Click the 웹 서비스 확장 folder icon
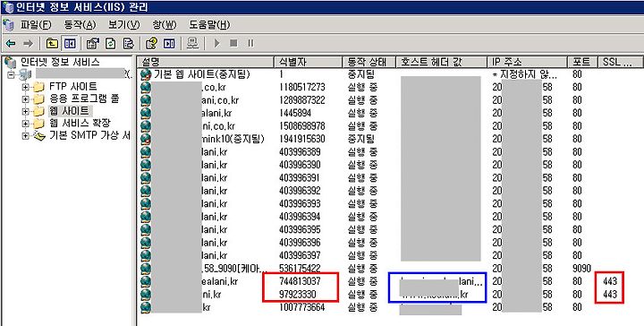Screen dimensions: 644x326 (x=38, y=124)
